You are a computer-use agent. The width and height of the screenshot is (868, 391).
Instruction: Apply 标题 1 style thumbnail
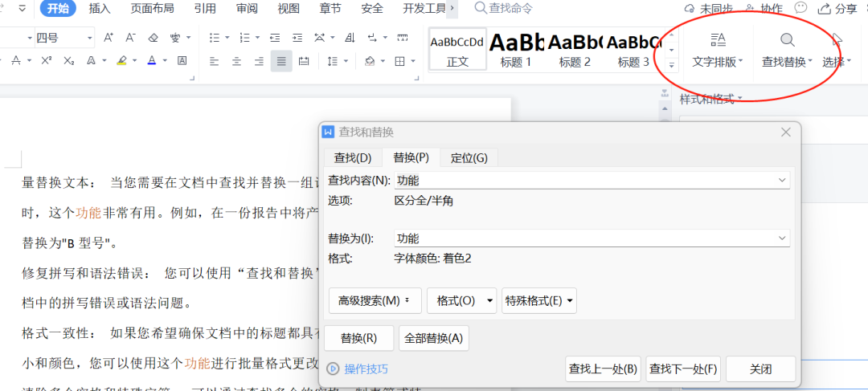pyautogui.click(x=516, y=49)
